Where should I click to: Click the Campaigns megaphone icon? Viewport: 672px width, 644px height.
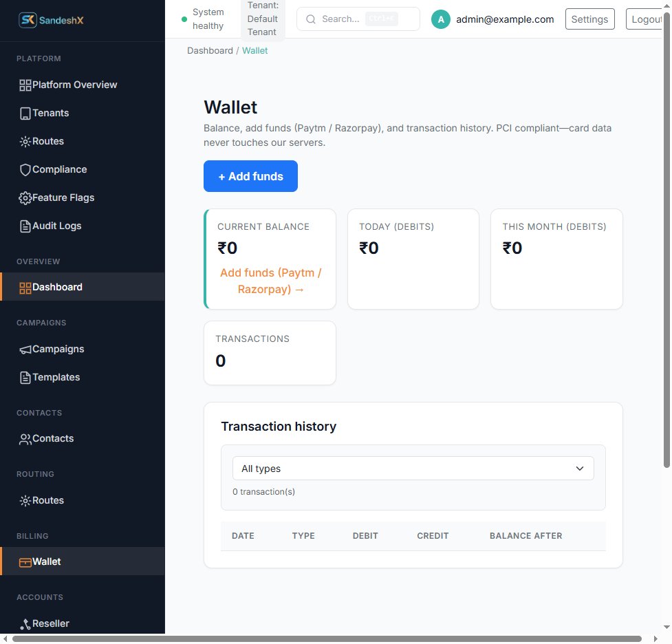(x=25, y=350)
